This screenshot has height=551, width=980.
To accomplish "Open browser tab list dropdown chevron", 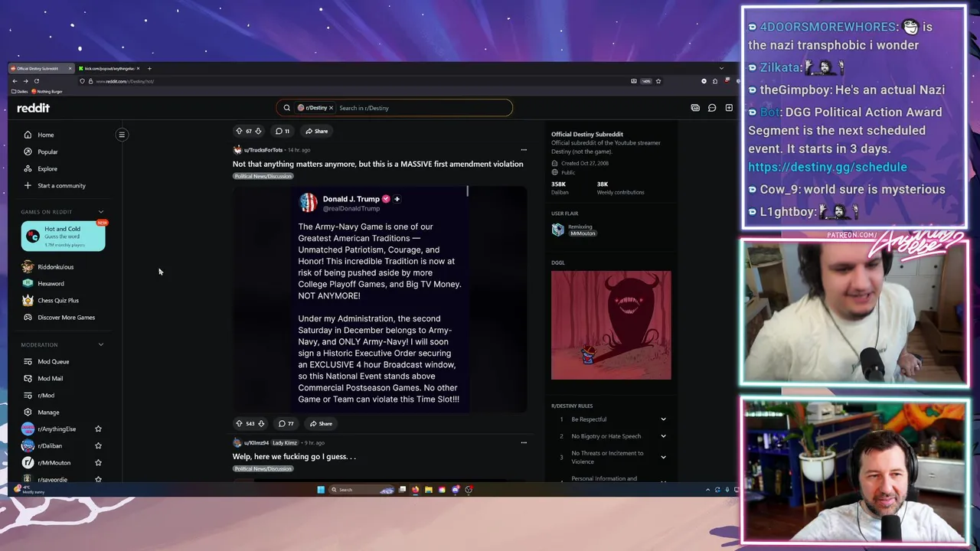I will [720, 69].
